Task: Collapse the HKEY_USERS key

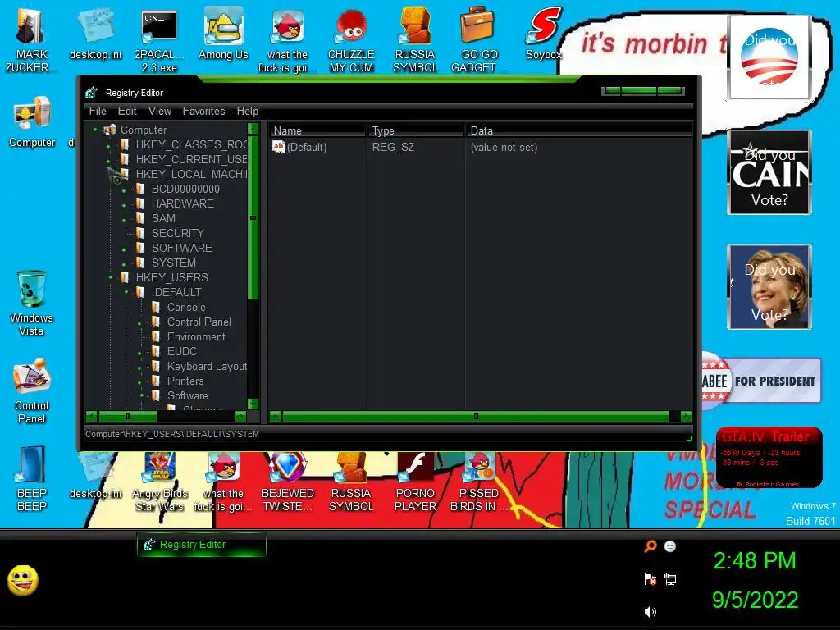Action: click(x=111, y=277)
